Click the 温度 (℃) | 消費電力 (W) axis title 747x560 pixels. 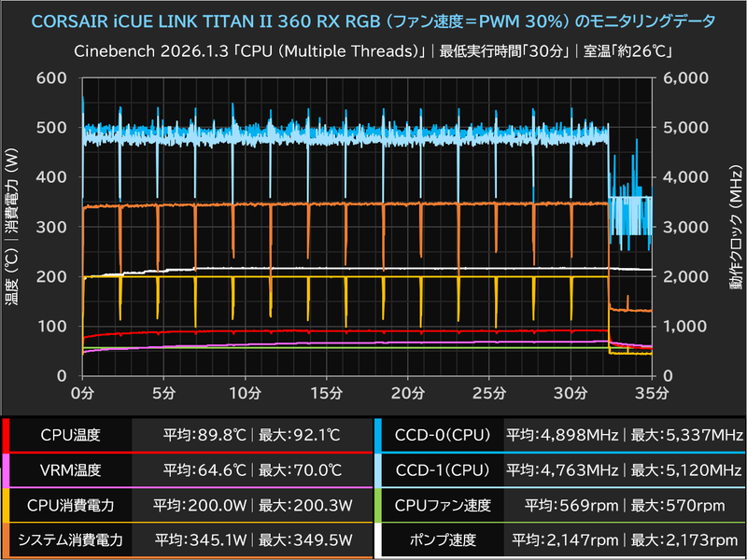coord(12,227)
